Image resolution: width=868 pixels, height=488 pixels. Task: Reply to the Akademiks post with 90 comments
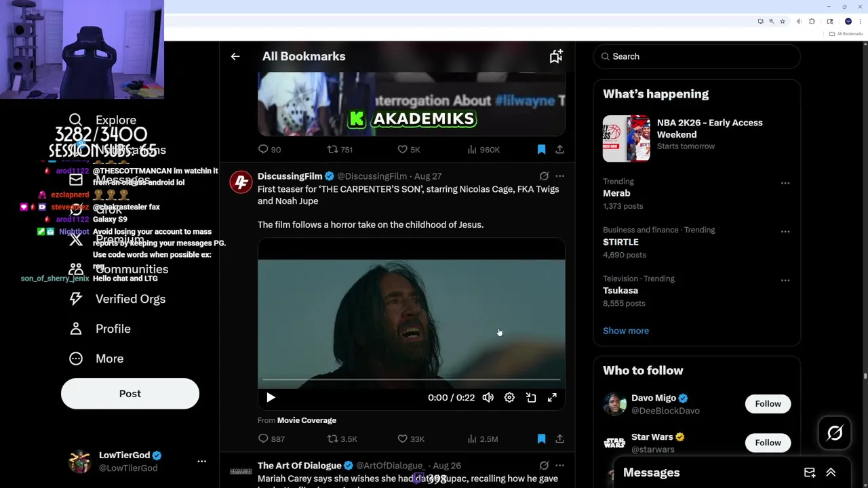[x=269, y=149]
